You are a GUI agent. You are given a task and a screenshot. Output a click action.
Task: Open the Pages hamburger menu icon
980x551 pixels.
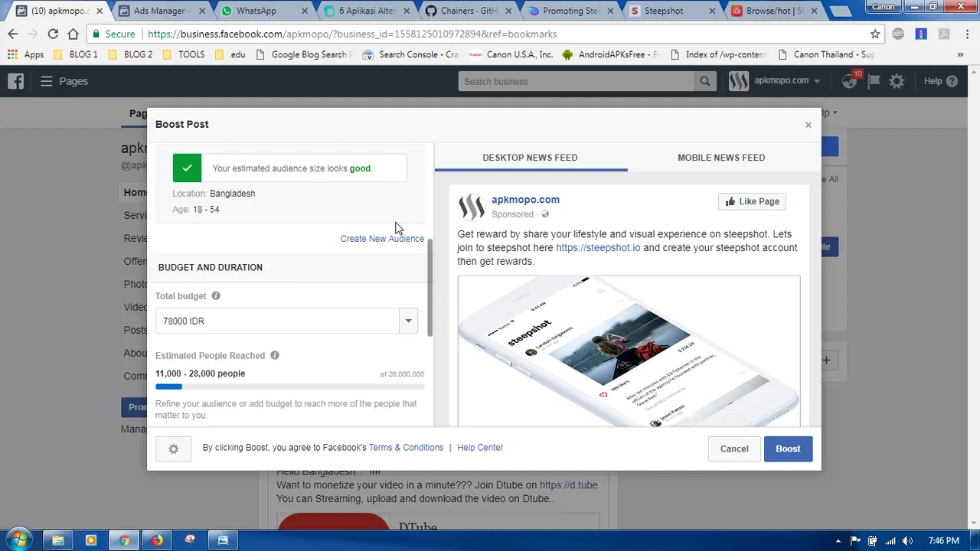pos(47,81)
